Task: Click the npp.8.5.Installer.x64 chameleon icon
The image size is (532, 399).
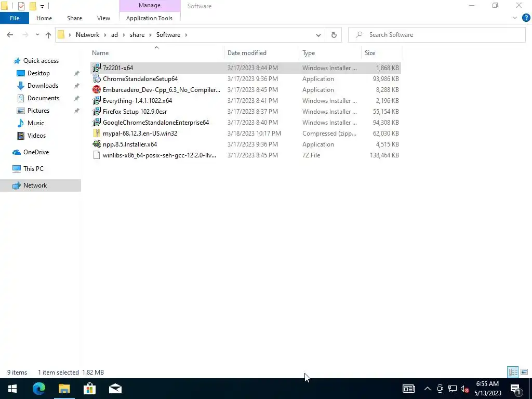Action: [x=97, y=144]
